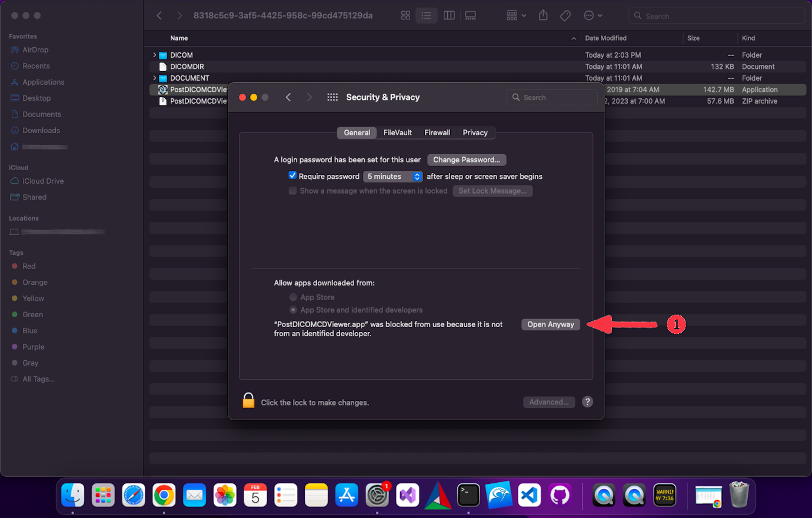Switch to the Privacy tab
This screenshot has width=812, height=518.
click(x=475, y=132)
